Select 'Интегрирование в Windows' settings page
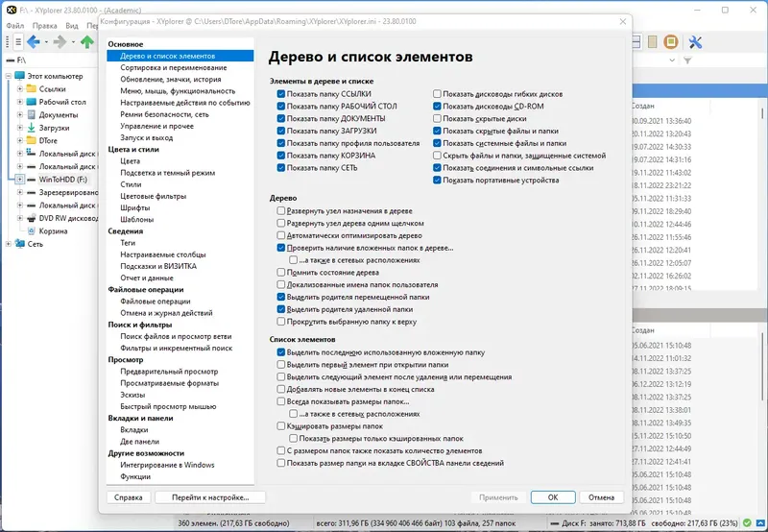 (167, 465)
